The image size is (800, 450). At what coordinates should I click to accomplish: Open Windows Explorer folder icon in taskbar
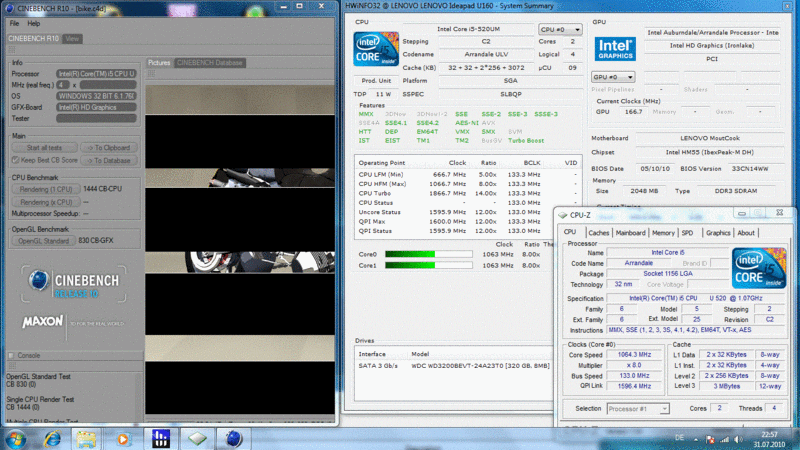click(86, 439)
